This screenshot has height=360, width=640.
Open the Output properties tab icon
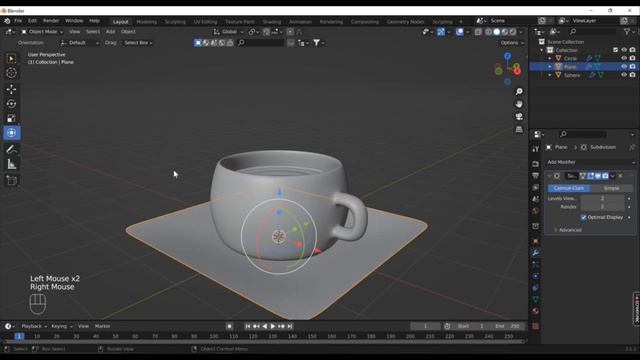536,176
